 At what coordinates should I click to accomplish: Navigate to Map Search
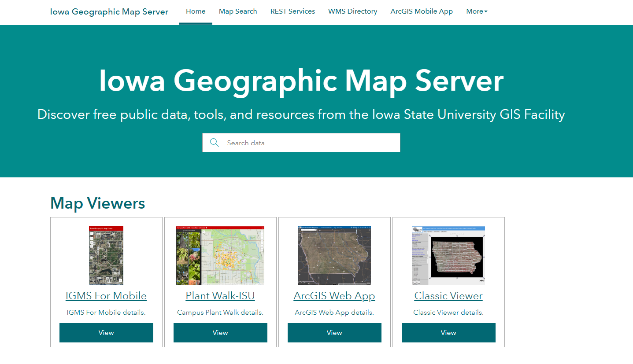238,11
